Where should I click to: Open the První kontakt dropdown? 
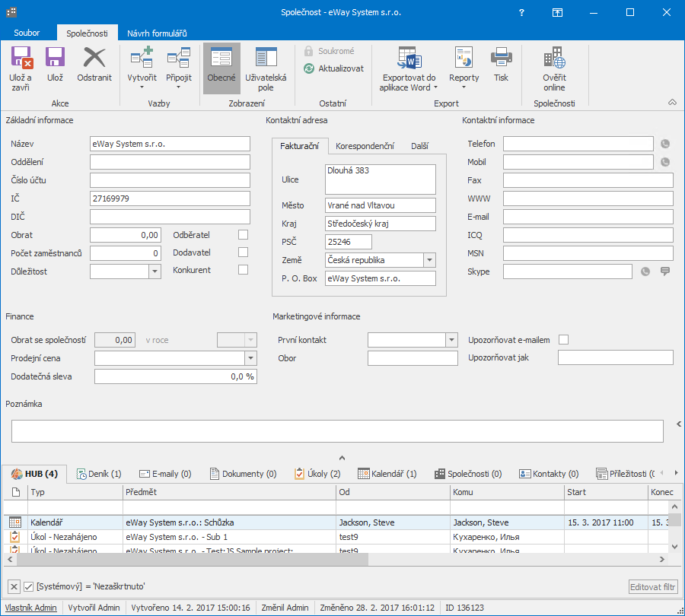coord(451,340)
